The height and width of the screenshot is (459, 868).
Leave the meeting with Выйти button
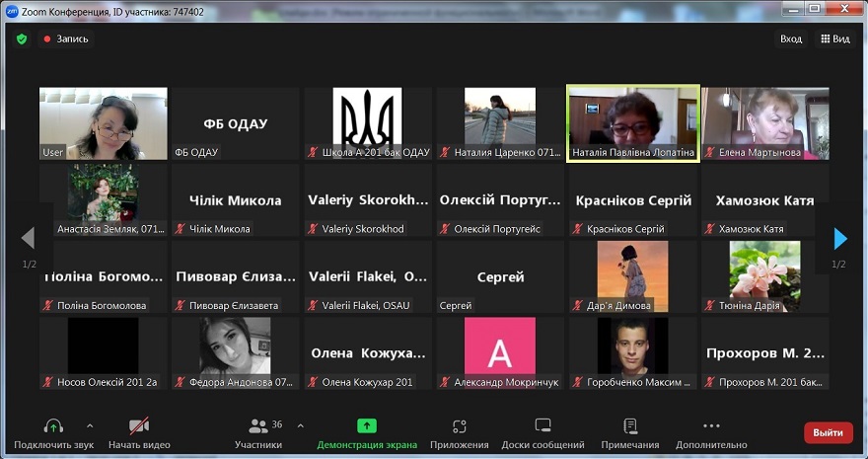point(829,432)
